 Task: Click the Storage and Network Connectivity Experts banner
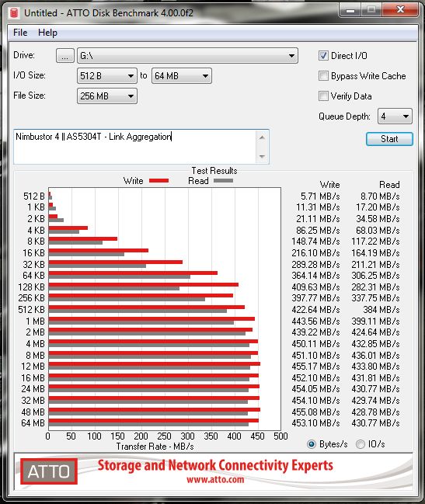[x=215, y=465]
